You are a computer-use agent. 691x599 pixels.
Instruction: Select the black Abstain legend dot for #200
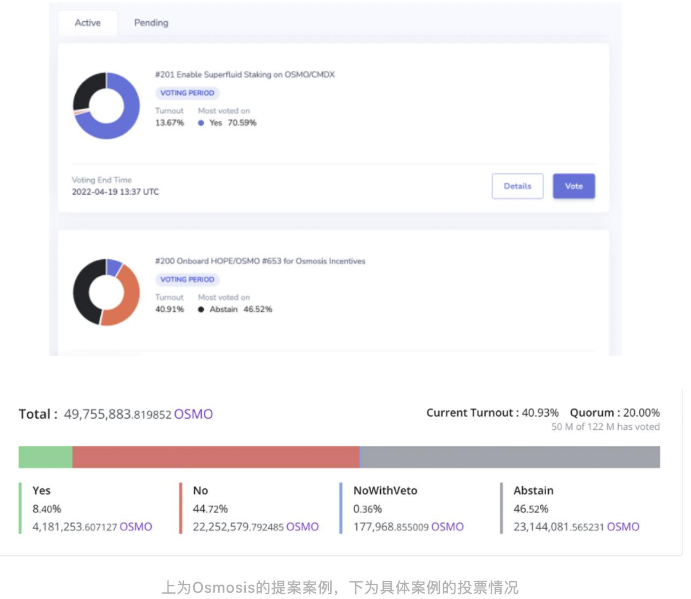pos(201,309)
